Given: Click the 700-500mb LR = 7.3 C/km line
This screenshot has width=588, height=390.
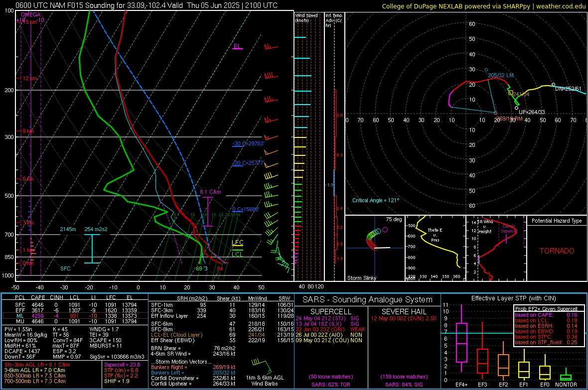Looking at the screenshot, I should click(35, 381).
